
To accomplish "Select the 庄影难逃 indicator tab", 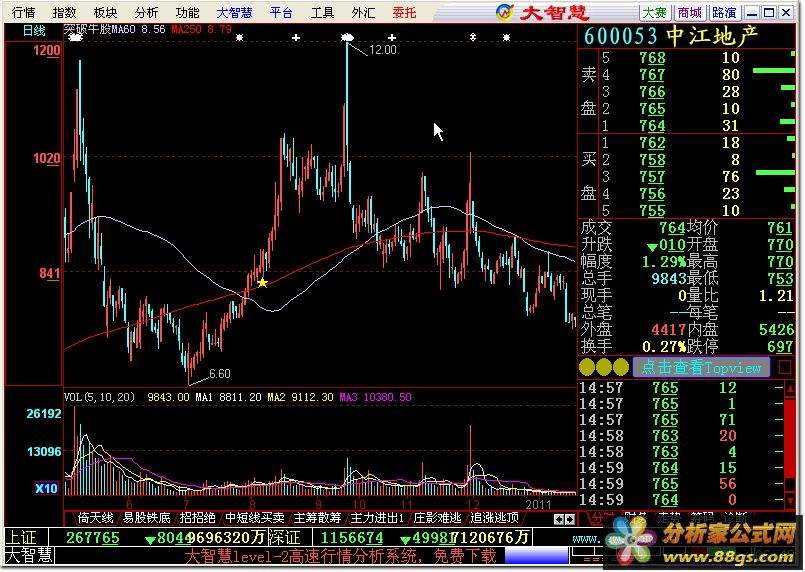I will [x=437, y=518].
